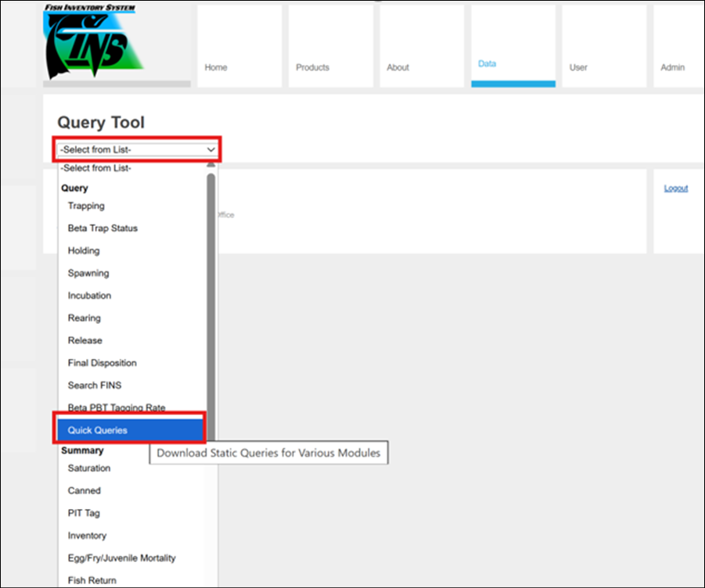Open the Home navigation tab
Viewport: 705px width, 588px height.
coord(216,67)
